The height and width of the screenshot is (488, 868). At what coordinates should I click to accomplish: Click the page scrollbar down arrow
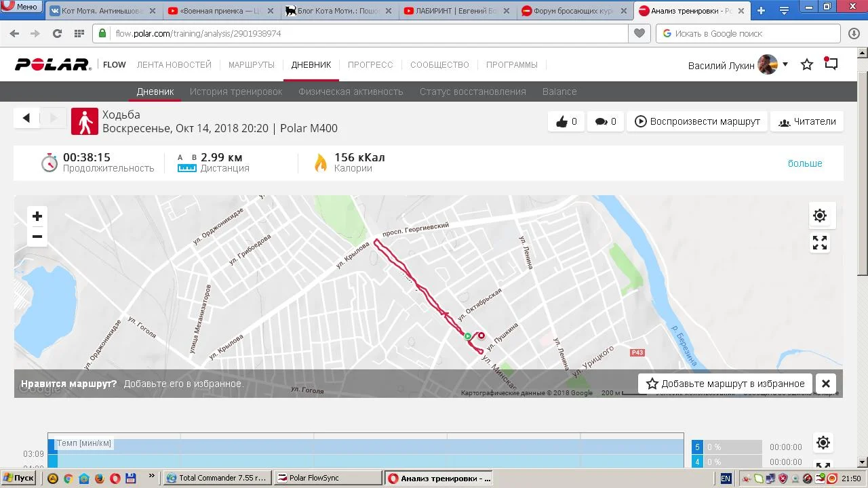pos(863,462)
